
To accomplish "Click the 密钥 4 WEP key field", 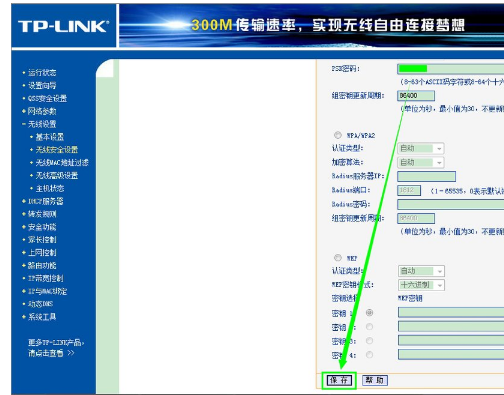I will (x=451, y=354).
